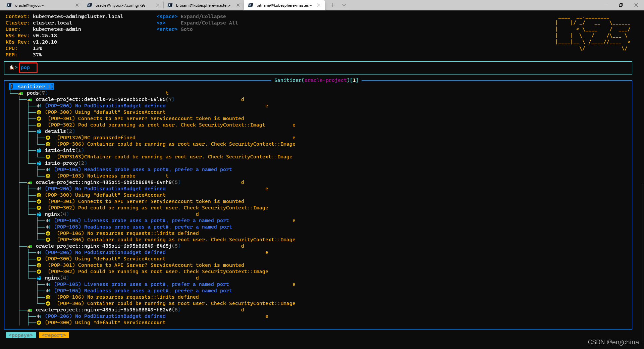Select POP-106 no resources row under 8465j
Viewport: 644px width, 349px height.
(128, 297)
